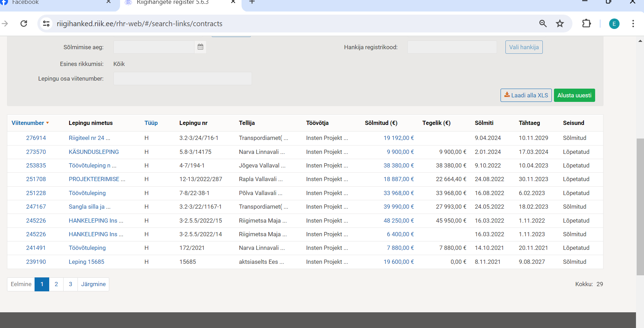Select page 1 in pagination
This screenshot has width=644, height=328.
42,284
